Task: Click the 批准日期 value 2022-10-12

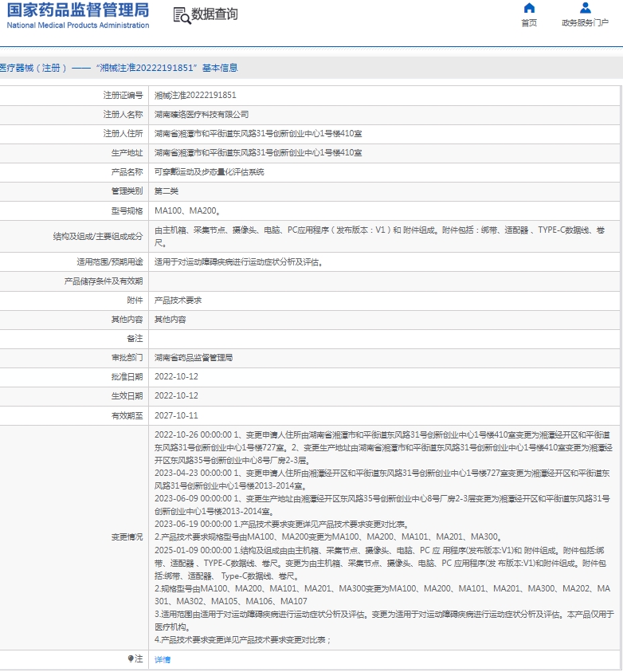Action: (x=176, y=377)
